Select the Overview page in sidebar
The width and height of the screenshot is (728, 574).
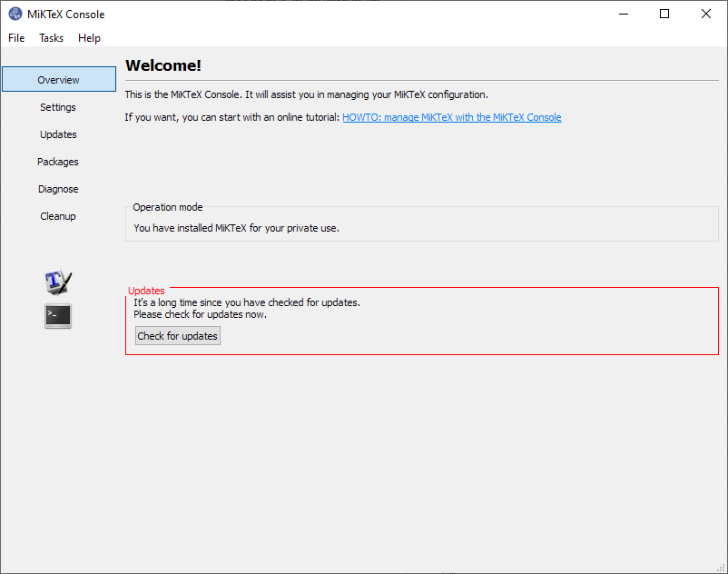coord(58,80)
